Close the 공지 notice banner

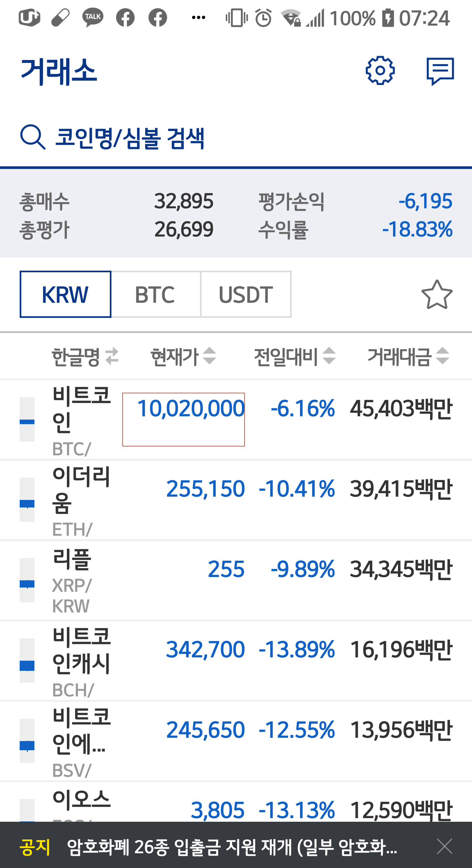444,846
